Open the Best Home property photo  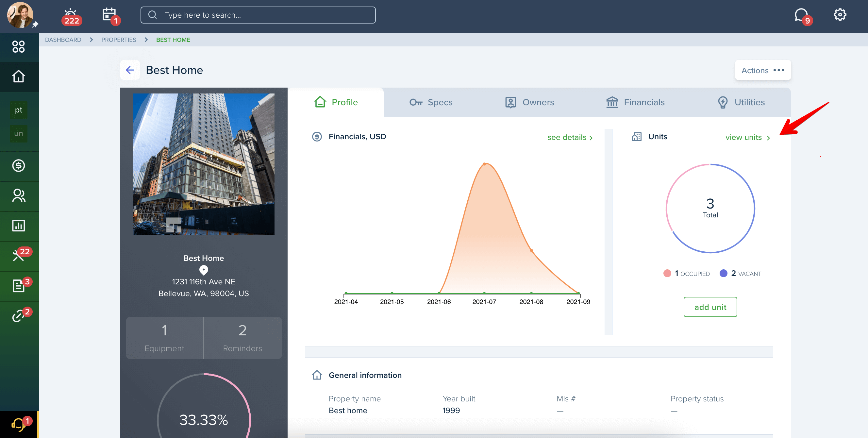[x=204, y=164]
